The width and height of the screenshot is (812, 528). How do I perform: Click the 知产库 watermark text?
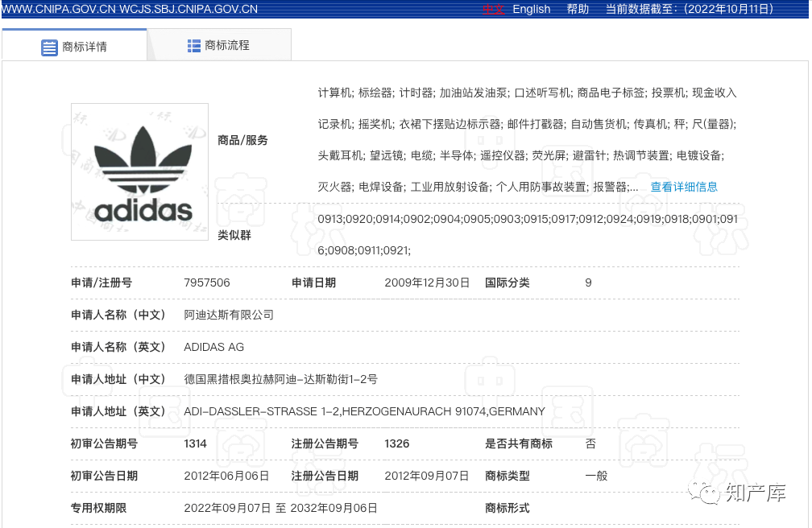click(x=755, y=492)
